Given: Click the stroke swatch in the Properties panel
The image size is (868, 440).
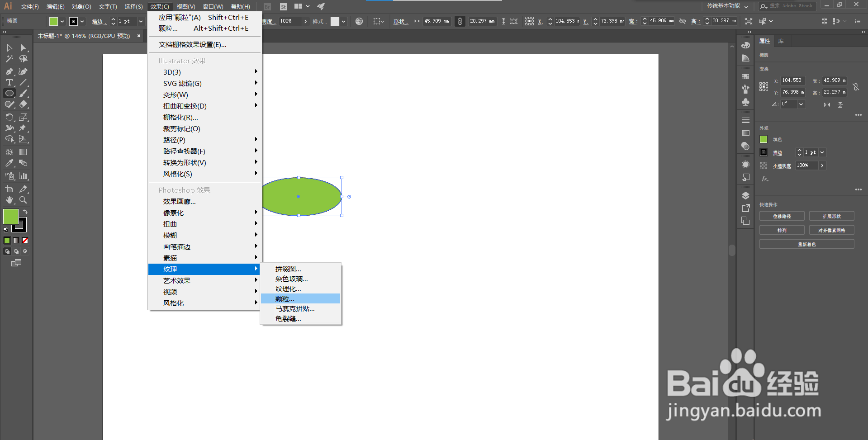Looking at the screenshot, I should [x=764, y=152].
